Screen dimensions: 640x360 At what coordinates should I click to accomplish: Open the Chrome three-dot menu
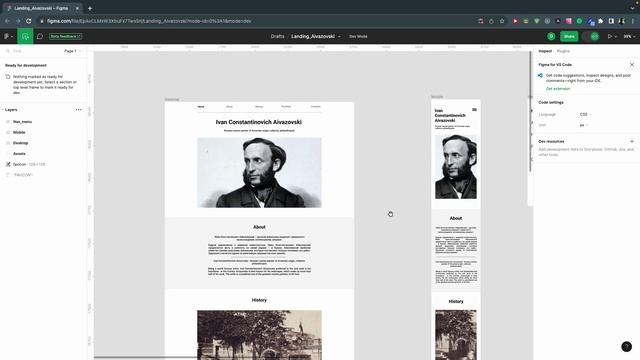(633, 21)
